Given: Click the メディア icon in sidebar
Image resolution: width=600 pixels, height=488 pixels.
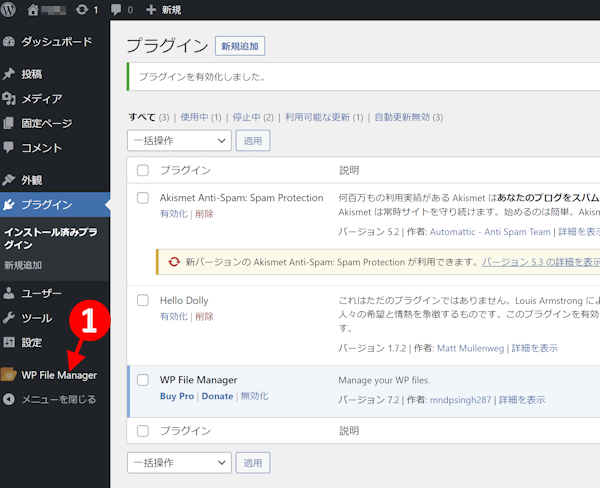Looking at the screenshot, I should (x=9, y=98).
